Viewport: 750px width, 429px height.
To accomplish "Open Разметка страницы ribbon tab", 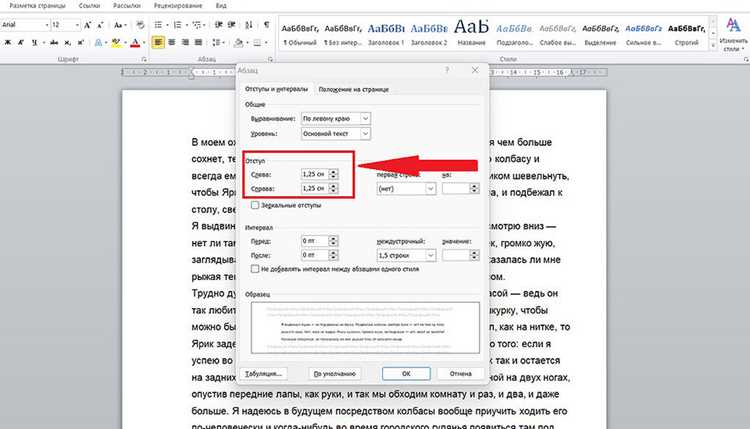I will coord(37,6).
